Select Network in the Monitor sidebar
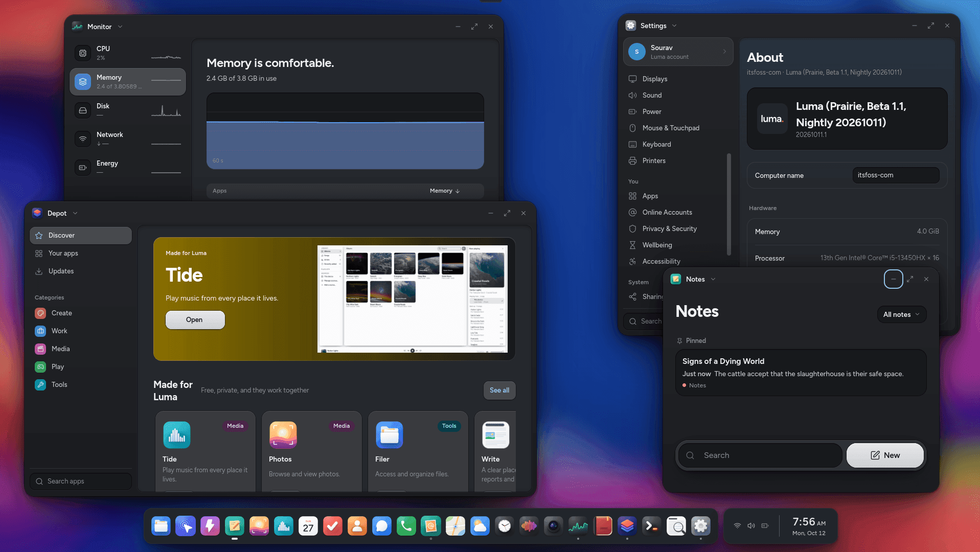Screen dimensions: 980x552 [x=128, y=139]
